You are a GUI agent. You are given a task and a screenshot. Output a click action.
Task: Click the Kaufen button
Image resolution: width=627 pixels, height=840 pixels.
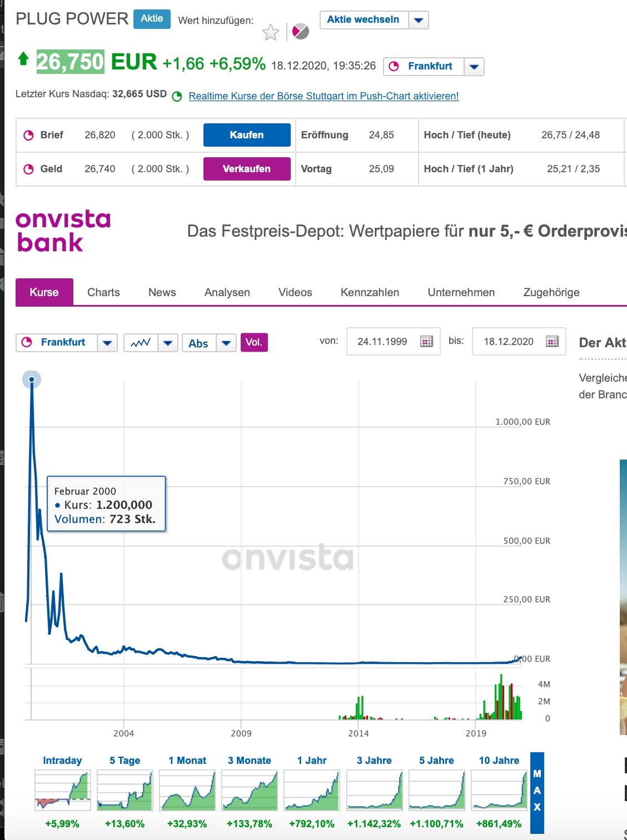pyautogui.click(x=247, y=135)
